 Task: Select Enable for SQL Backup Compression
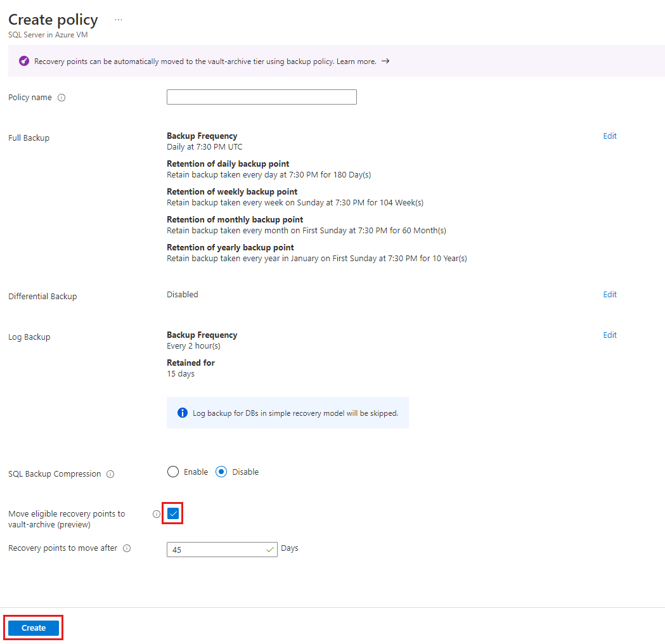tap(173, 472)
